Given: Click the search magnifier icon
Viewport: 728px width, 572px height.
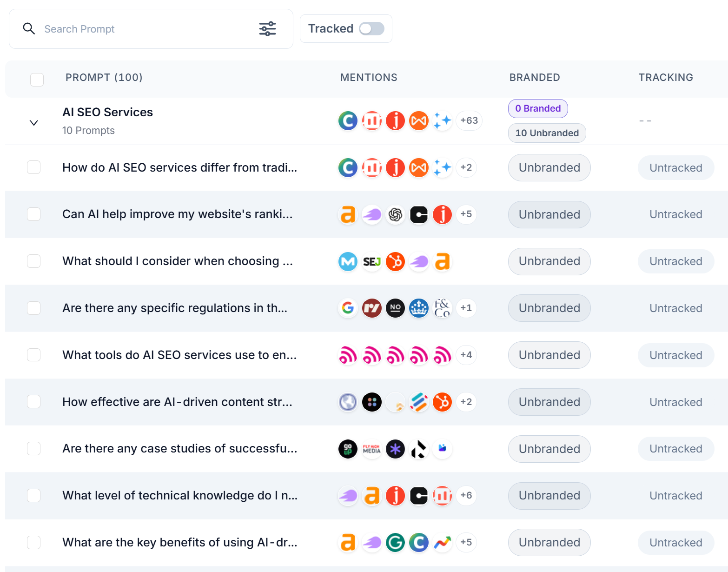Looking at the screenshot, I should click(x=29, y=29).
